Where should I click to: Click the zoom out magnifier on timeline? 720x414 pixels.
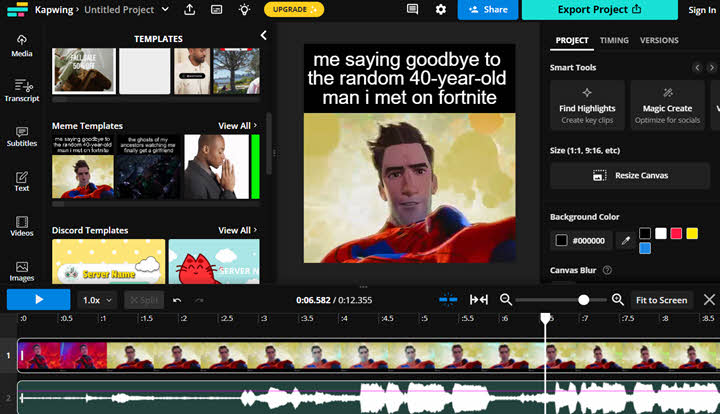pos(506,299)
